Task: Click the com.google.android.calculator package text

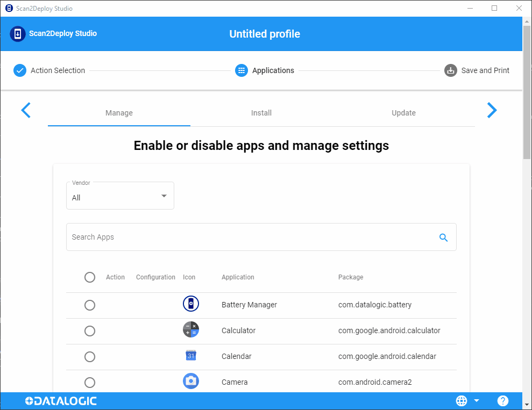Action: pos(389,330)
